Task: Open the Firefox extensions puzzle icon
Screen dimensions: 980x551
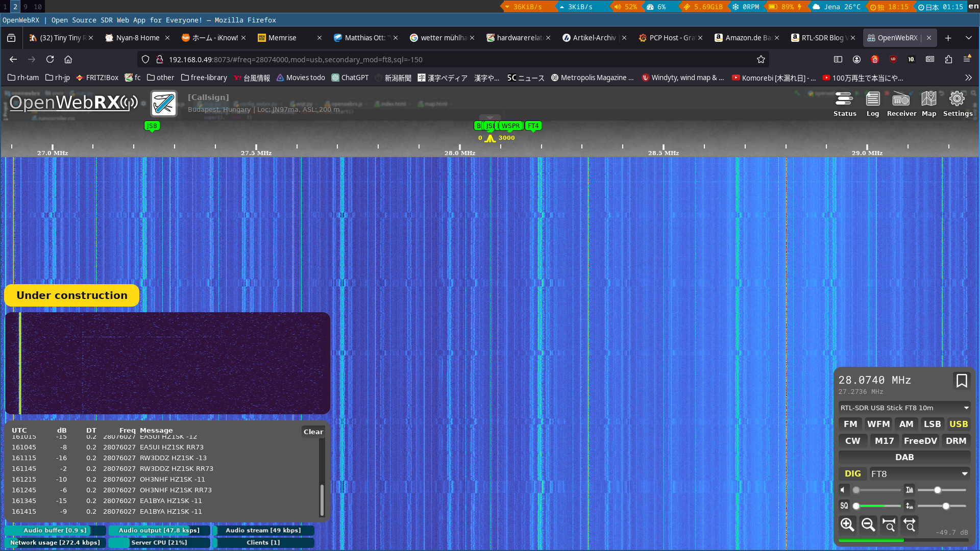Action: pos(948,59)
